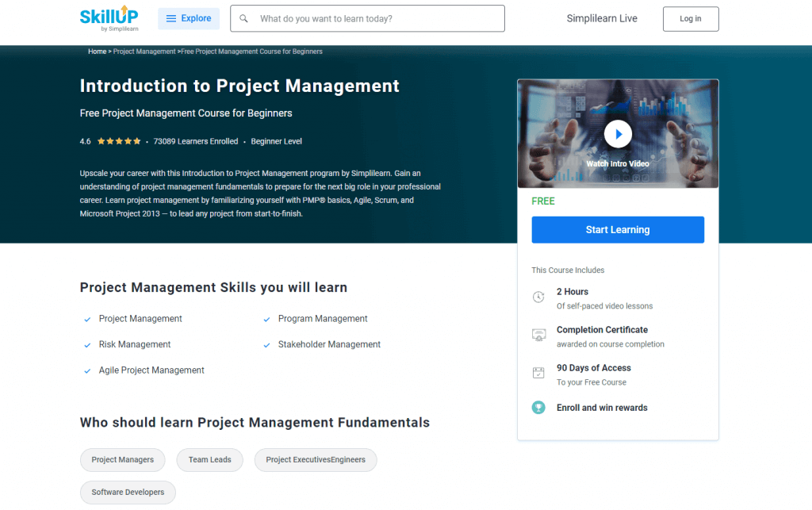Click the Stakeholder Management skill text
The image size is (812, 510).
point(329,345)
